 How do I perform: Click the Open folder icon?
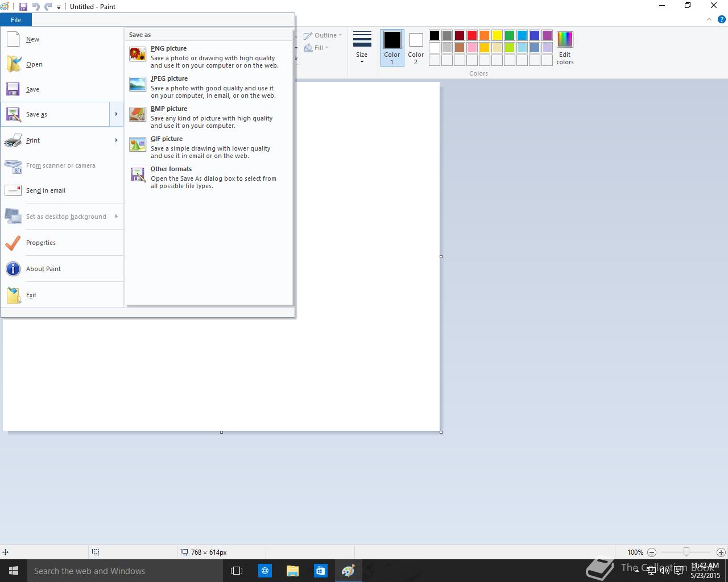tap(13, 64)
